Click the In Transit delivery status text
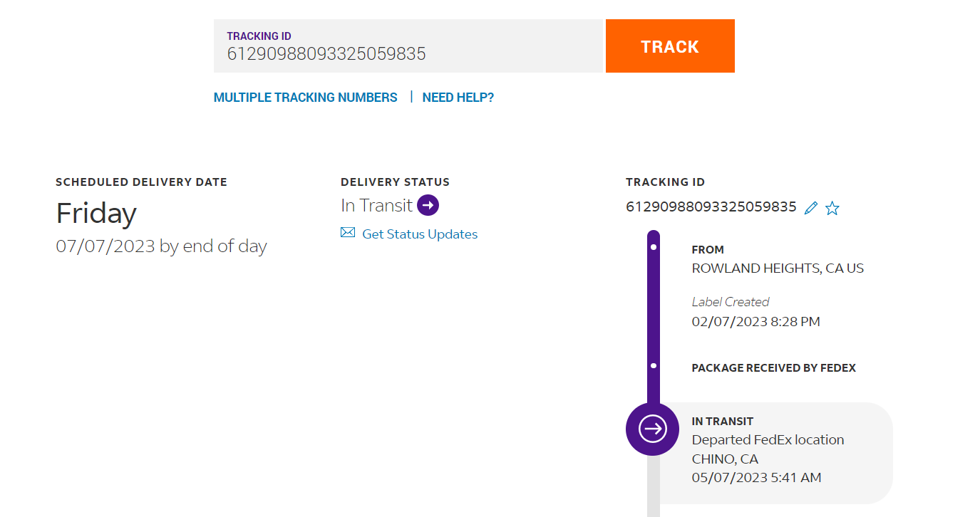This screenshot has height=517, width=980. coord(376,206)
